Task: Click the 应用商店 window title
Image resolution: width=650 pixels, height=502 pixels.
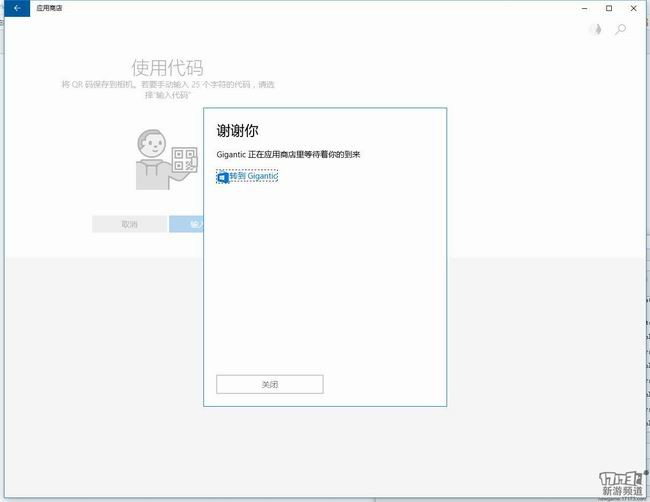Action: 49,8
